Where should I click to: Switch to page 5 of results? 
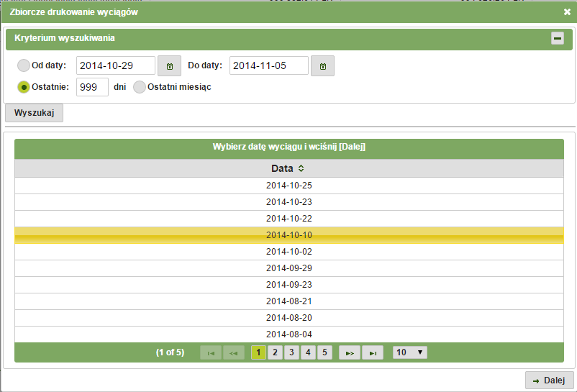pos(324,352)
